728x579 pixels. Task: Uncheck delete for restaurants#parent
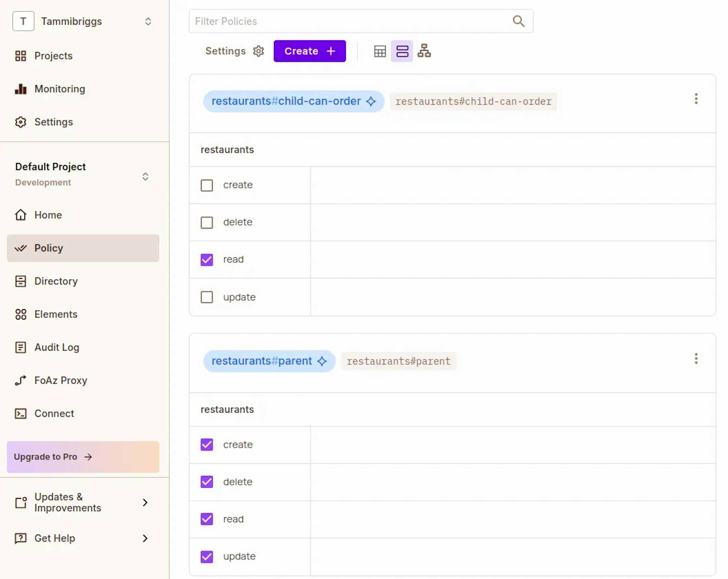207,482
